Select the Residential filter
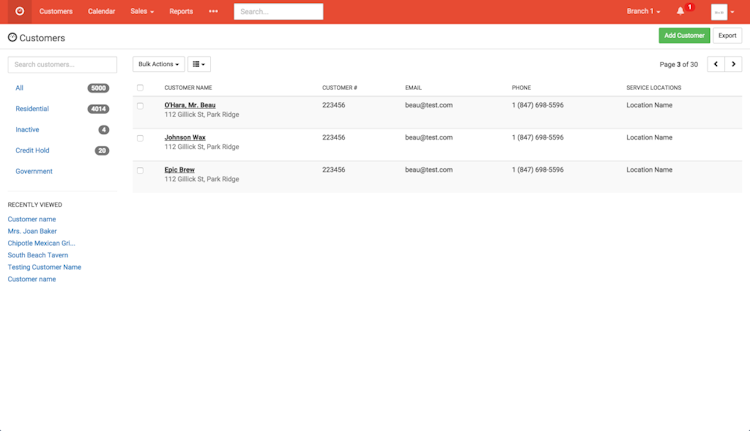This screenshot has height=431, width=750. [32, 109]
